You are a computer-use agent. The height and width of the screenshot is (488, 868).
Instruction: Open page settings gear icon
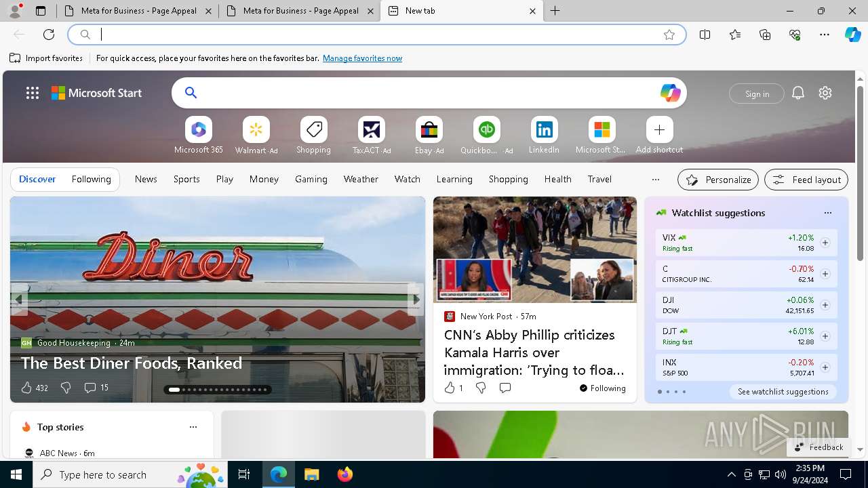(825, 93)
